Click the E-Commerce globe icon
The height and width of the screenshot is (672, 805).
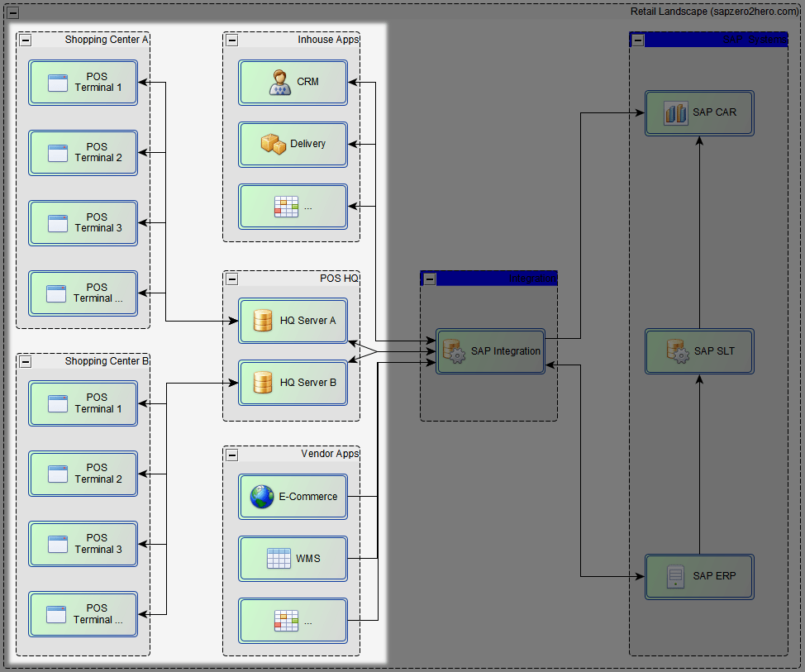coord(262,497)
